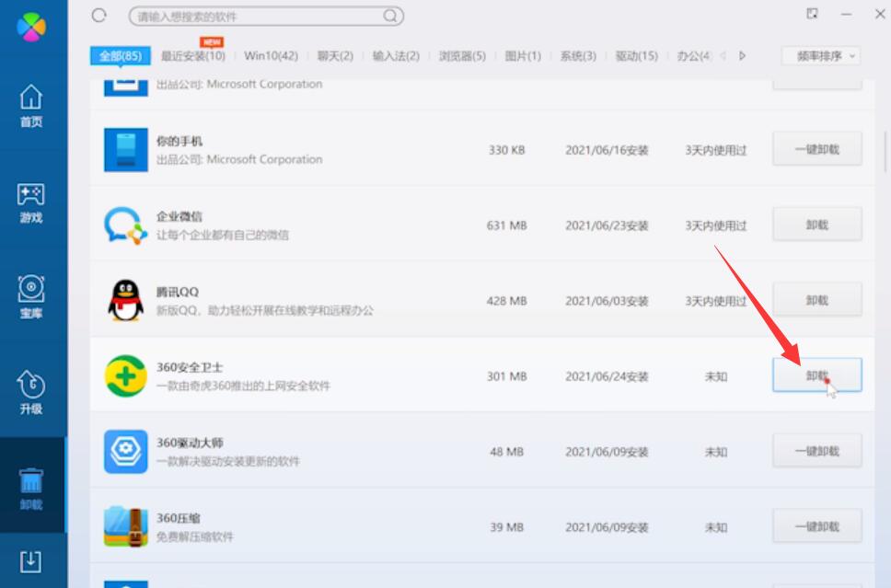
Task: Switch to the 系统(3) tab
Action: 578,56
